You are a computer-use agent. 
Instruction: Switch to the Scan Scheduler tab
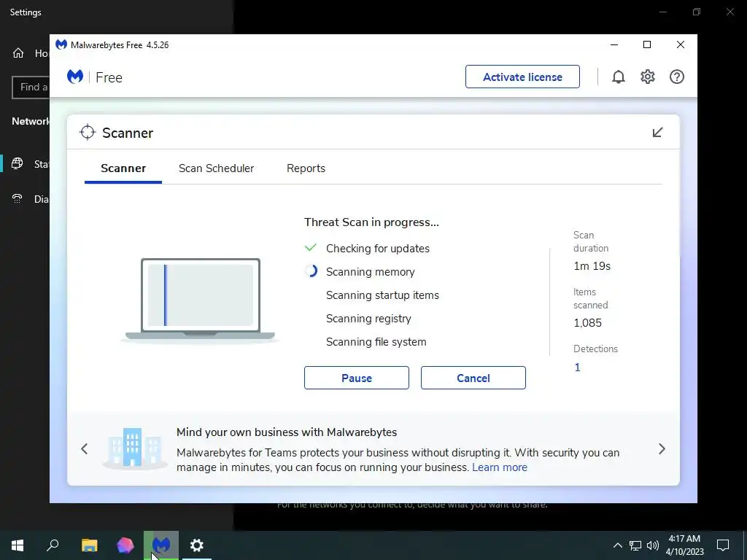click(216, 168)
